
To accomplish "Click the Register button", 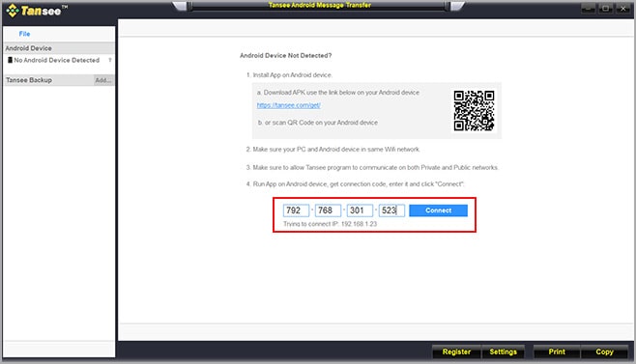I will click(456, 351).
